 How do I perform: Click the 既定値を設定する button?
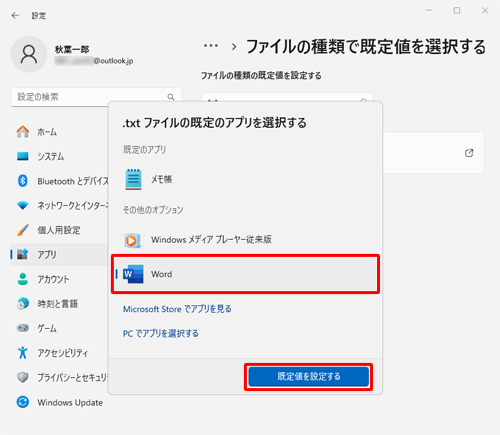tap(309, 377)
